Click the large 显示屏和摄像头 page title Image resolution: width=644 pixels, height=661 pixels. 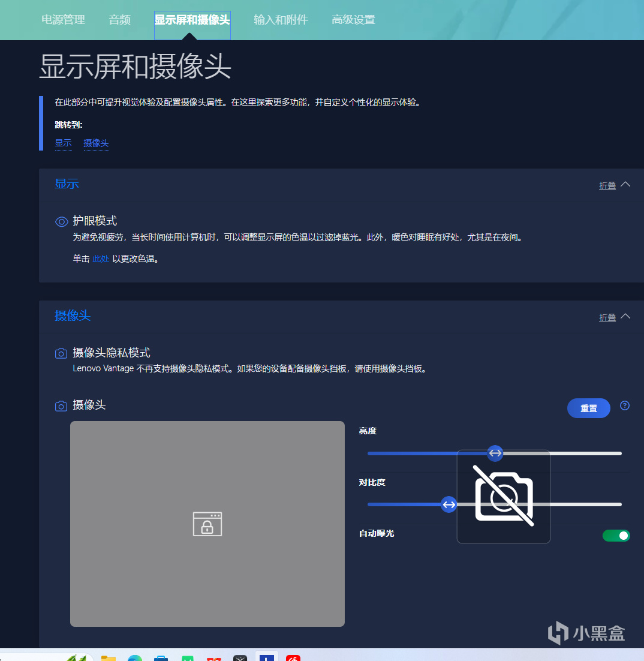point(136,67)
